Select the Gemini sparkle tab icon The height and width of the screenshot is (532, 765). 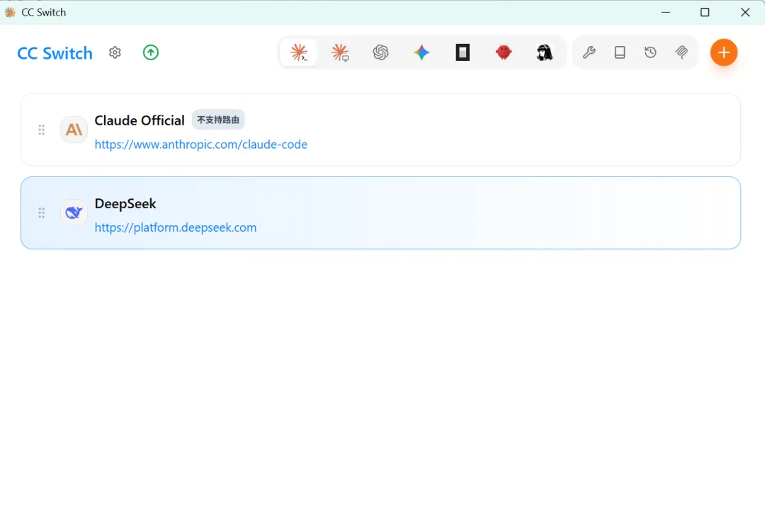(421, 52)
